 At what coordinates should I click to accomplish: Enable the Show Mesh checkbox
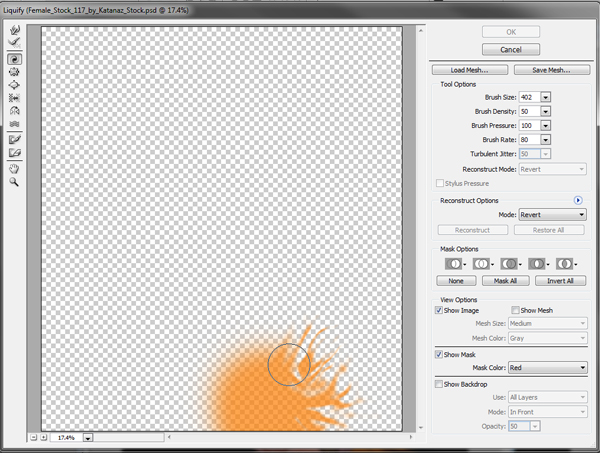(515, 310)
